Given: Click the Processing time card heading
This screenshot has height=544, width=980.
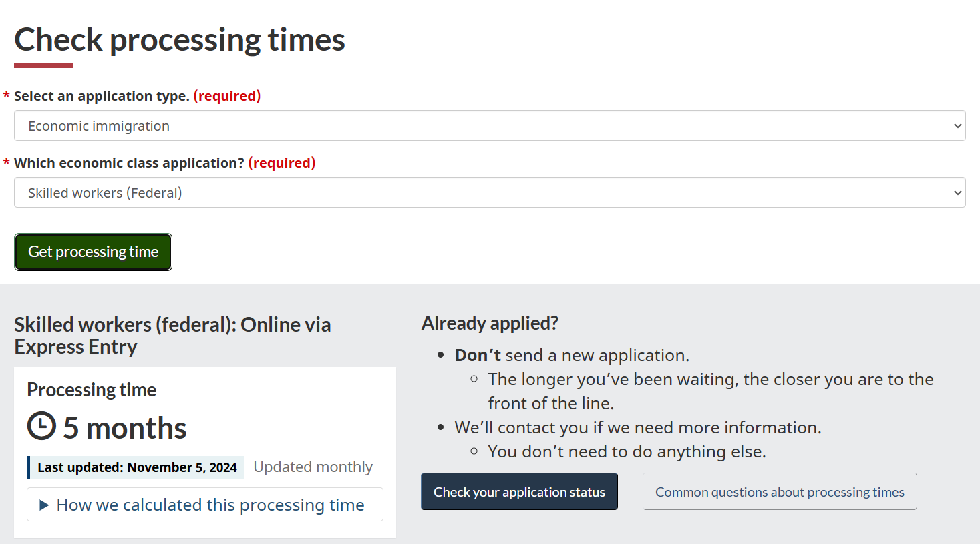Looking at the screenshot, I should pos(92,390).
